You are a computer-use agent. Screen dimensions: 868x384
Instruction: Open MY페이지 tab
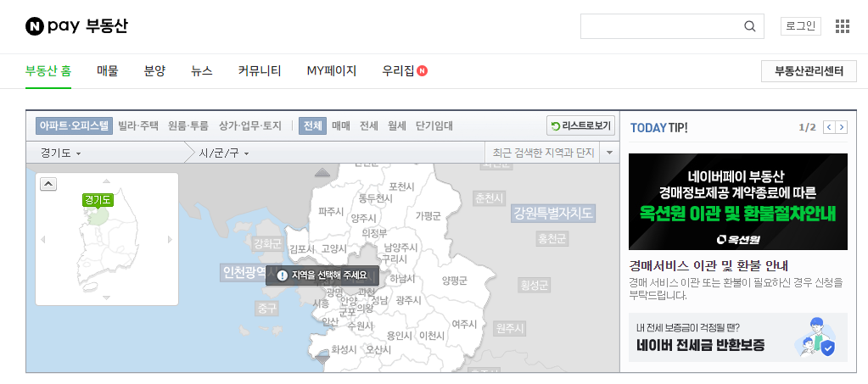[x=332, y=71]
